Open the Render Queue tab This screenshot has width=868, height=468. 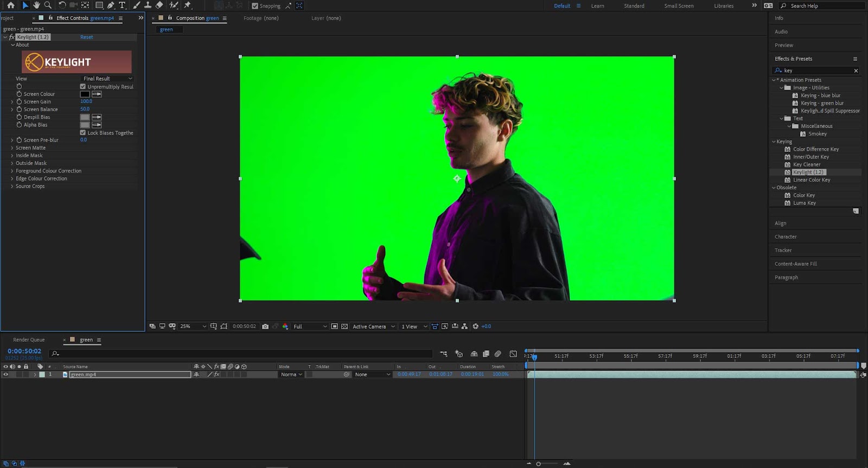click(29, 340)
